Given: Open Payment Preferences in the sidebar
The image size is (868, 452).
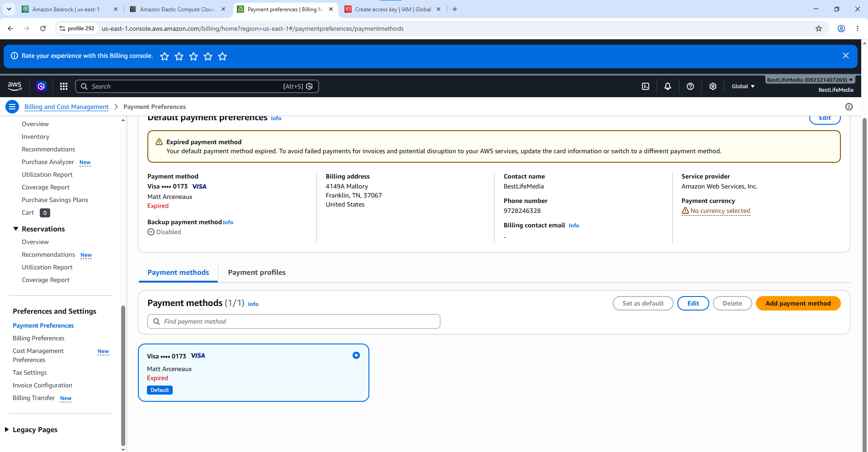Looking at the screenshot, I should tap(43, 325).
